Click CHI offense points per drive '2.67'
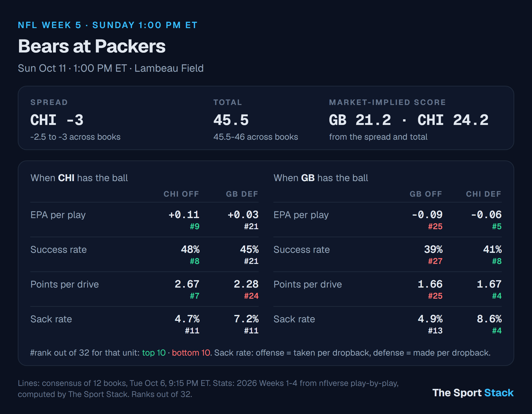The width and height of the screenshot is (532, 414). tap(187, 284)
